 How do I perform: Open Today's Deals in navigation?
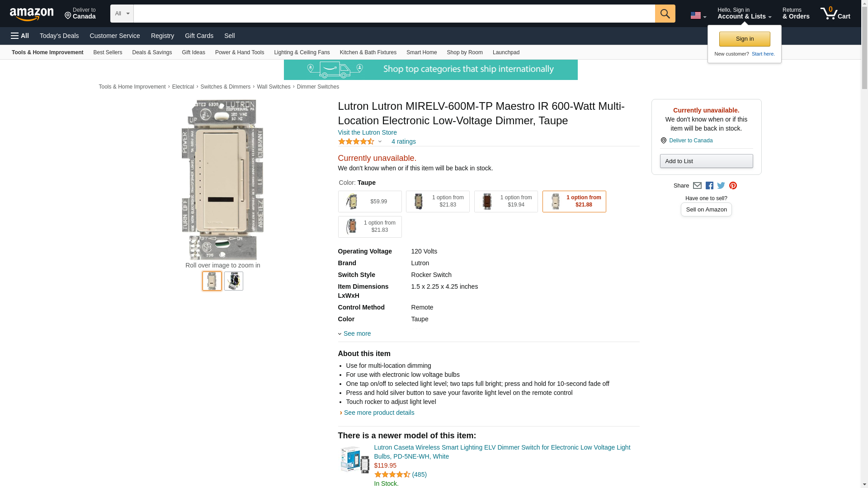pyautogui.click(x=59, y=36)
